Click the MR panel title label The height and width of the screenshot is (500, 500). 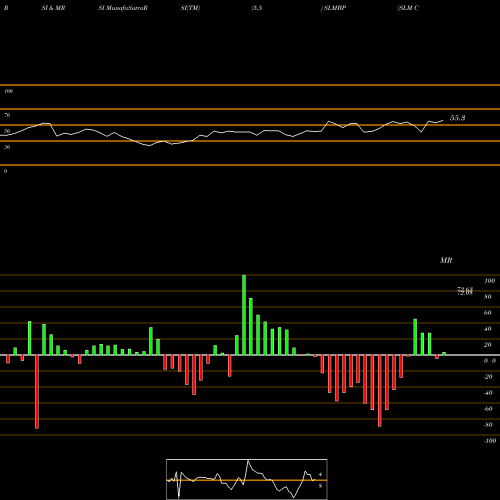[446, 260]
